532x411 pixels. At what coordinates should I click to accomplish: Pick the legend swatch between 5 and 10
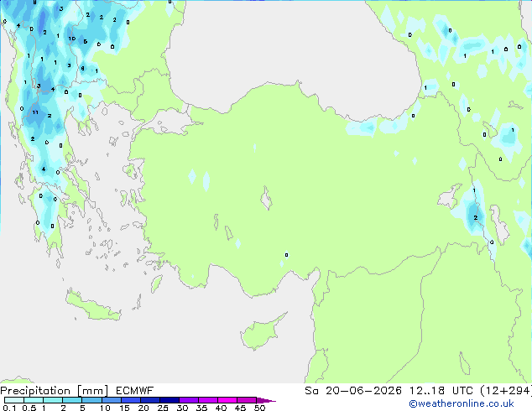[91, 400]
